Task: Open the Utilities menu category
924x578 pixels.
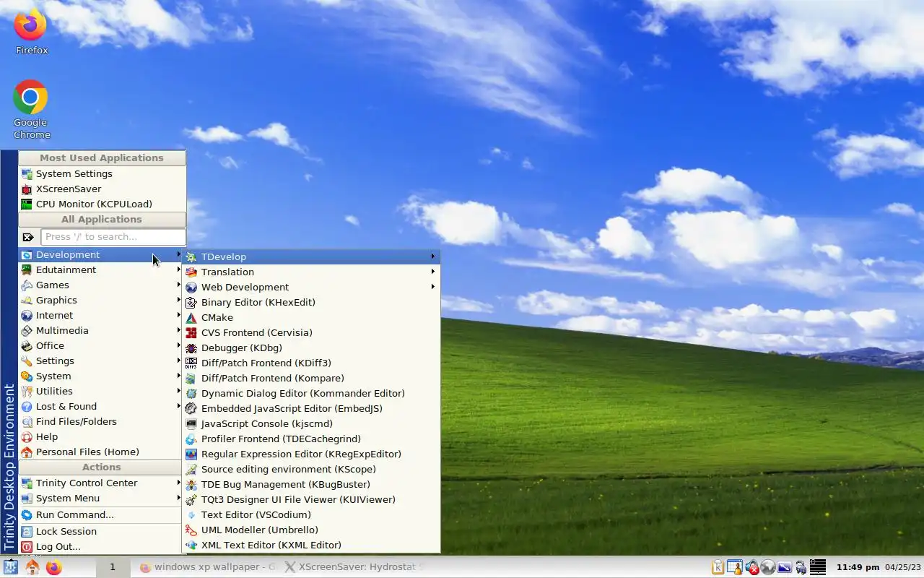Action: point(100,391)
